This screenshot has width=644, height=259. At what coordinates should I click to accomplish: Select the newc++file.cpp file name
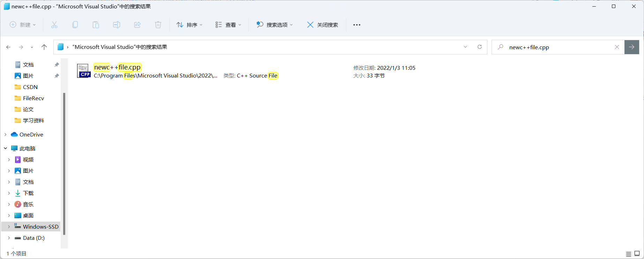[x=117, y=67]
